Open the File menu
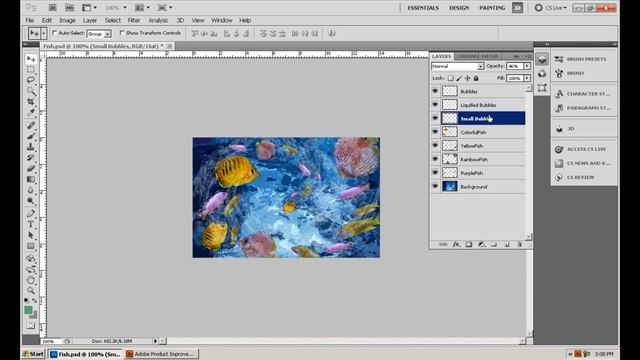Image resolution: width=640 pixels, height=360 pixels. 30,20
